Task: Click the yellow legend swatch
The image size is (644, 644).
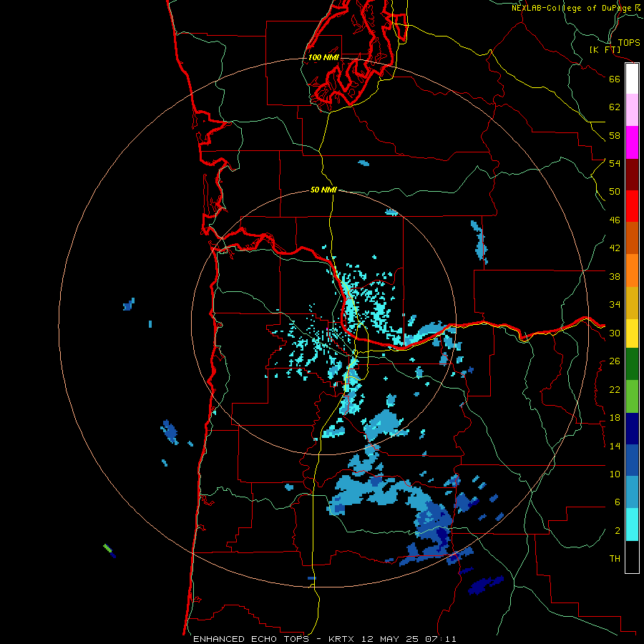Action: (x=632, y=333)
